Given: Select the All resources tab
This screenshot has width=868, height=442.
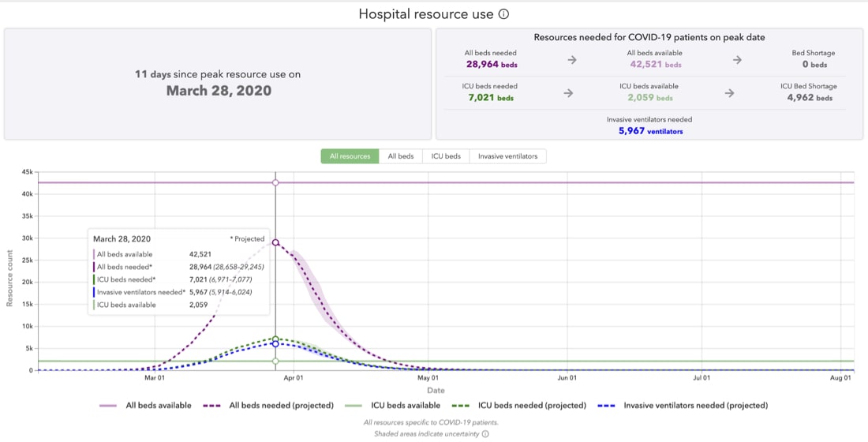Looking at the screenshot, I should (x=350, y=156).
